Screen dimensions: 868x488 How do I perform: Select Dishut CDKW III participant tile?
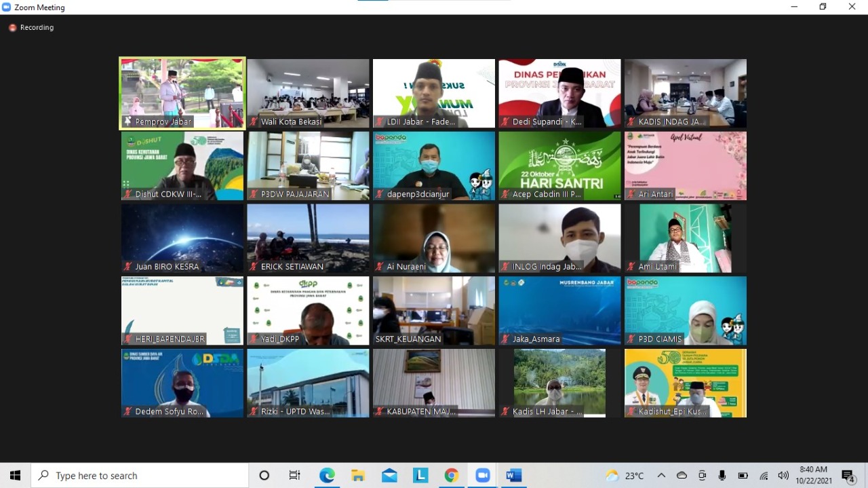tap(182, 166)
